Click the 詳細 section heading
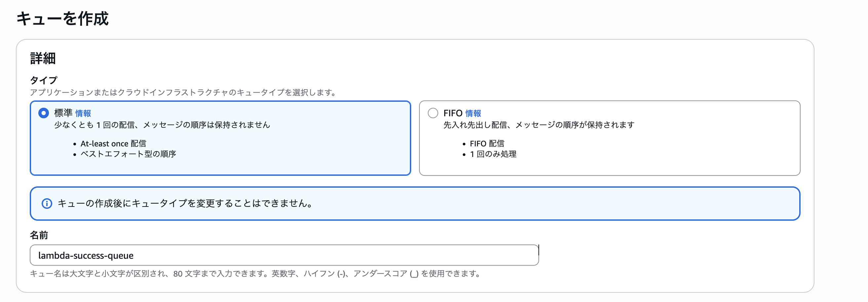The width and height of the screenshot is (868, 302). pos(43,59)
